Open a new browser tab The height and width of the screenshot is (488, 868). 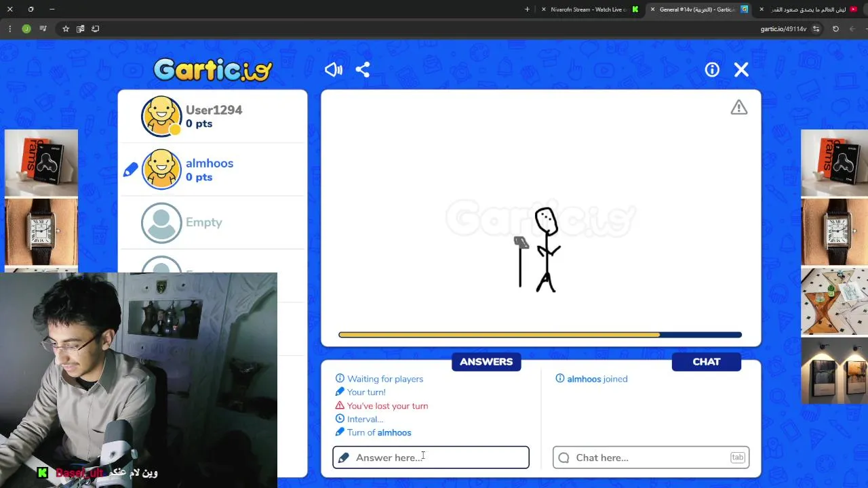click(527, 9)
